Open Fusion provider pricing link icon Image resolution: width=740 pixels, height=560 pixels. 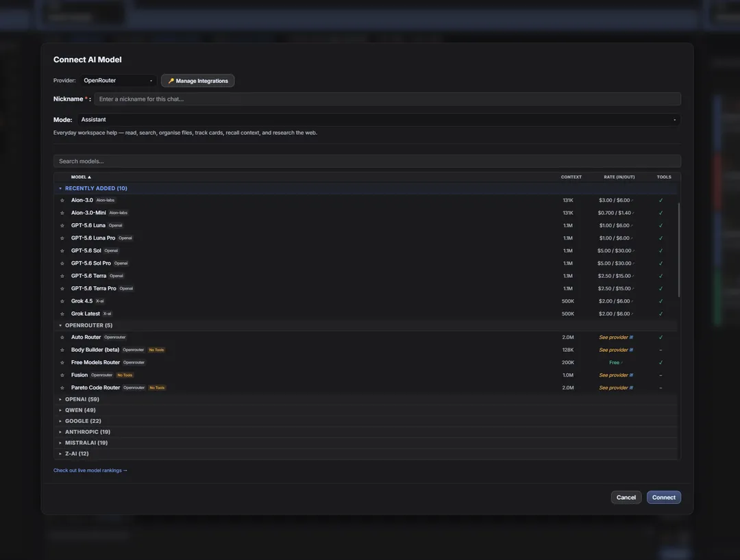pyautogui.click(x=632, y=375)
